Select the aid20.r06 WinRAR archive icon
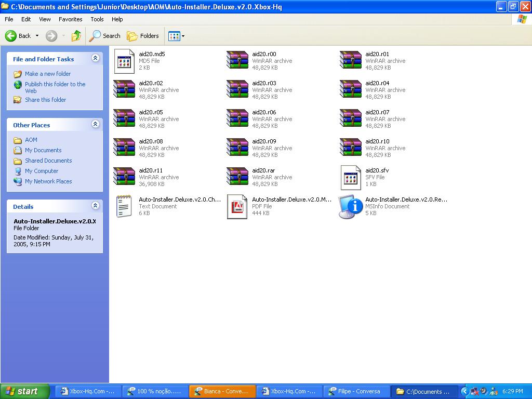532x399 pixels. (237, 118)
